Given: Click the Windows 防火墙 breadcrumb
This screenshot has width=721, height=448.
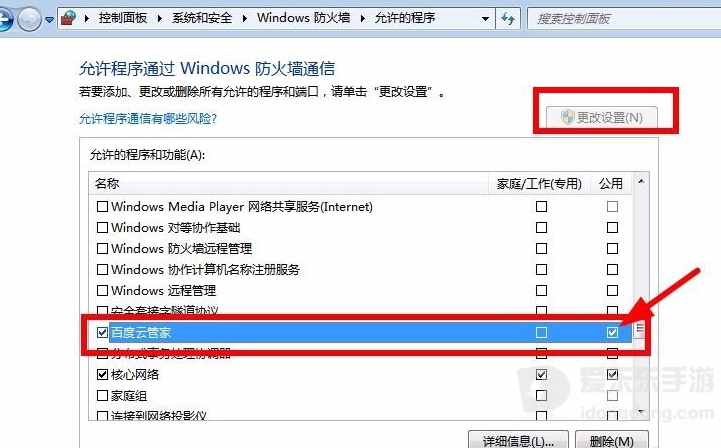Looking at the screenshot, I should [303, 18].
